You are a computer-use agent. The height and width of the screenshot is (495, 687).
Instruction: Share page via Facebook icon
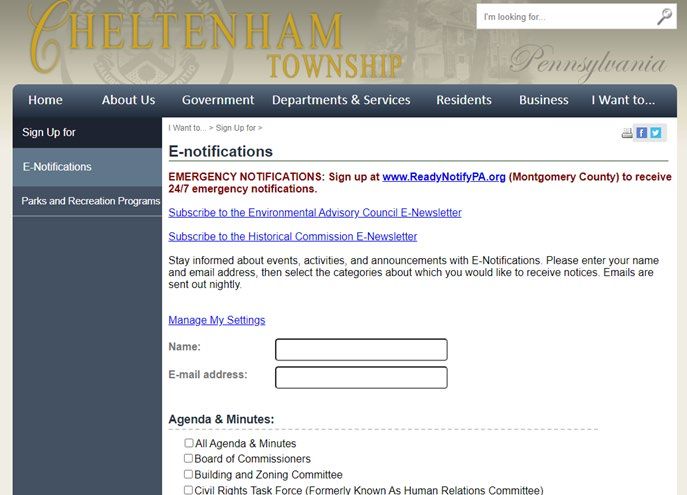click(641, 133)
